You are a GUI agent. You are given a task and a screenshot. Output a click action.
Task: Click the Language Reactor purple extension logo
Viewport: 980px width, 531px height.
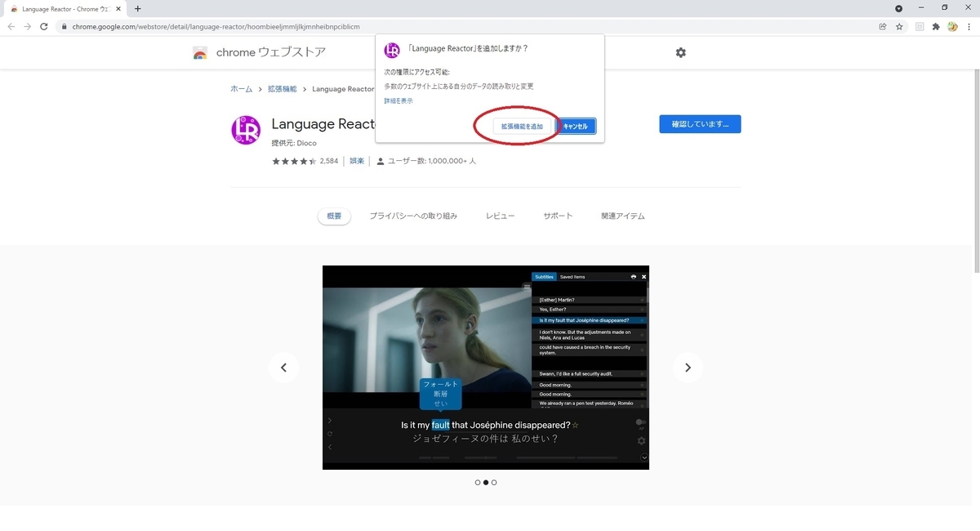[x=246, y=131]
